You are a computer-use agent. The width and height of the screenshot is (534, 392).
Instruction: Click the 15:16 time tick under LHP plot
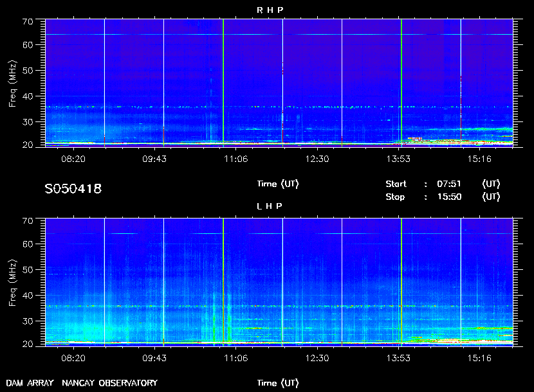point(479,359)
